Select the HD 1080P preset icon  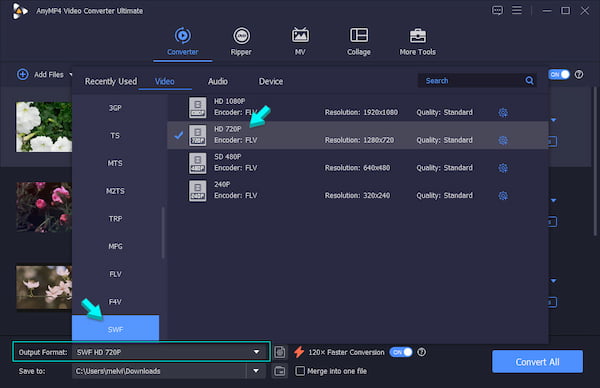pos(197,107)
